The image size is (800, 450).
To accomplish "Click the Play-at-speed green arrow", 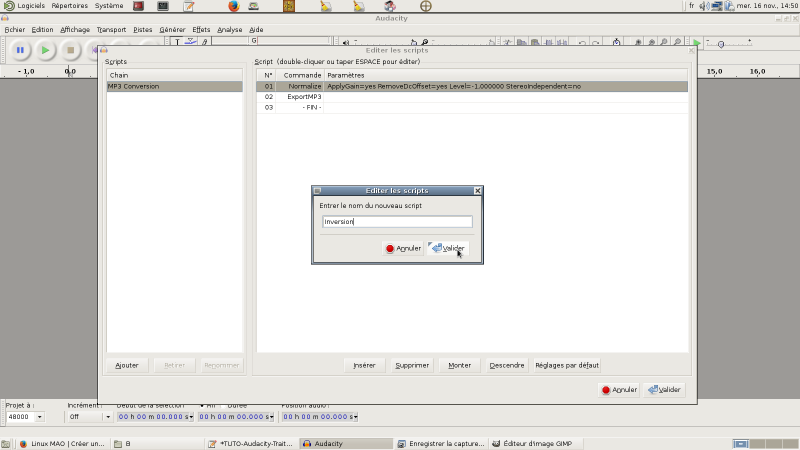I will [696, 42].
